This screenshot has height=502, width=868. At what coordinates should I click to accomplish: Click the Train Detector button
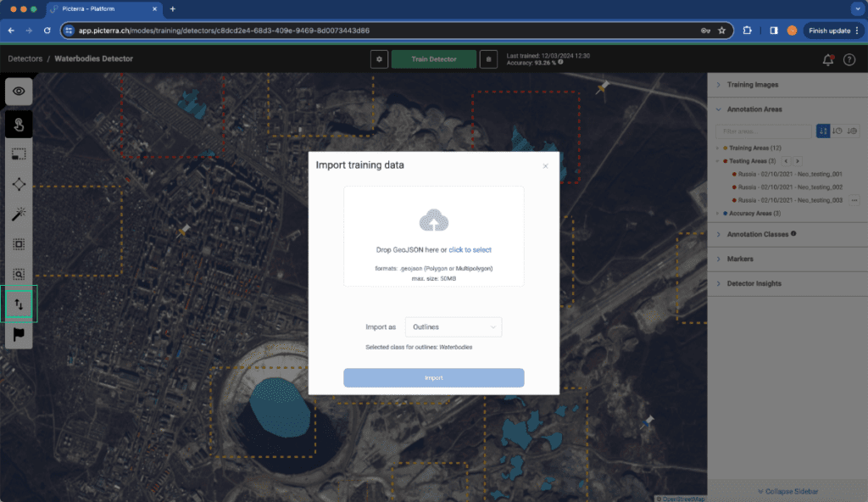click(x=434, y=59)
